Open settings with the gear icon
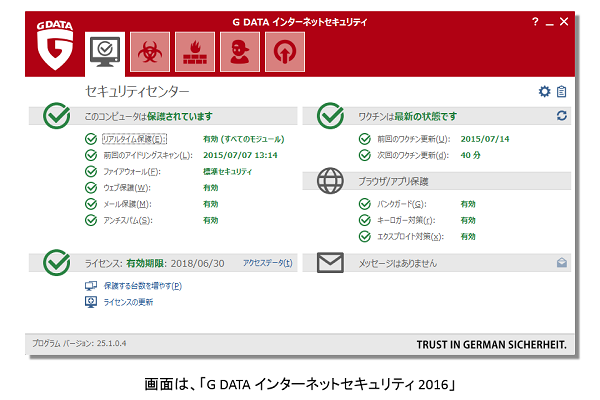Image resolution: width=600 pixels, height=400 pixels. pyautogui.click(x=544, y=92)
